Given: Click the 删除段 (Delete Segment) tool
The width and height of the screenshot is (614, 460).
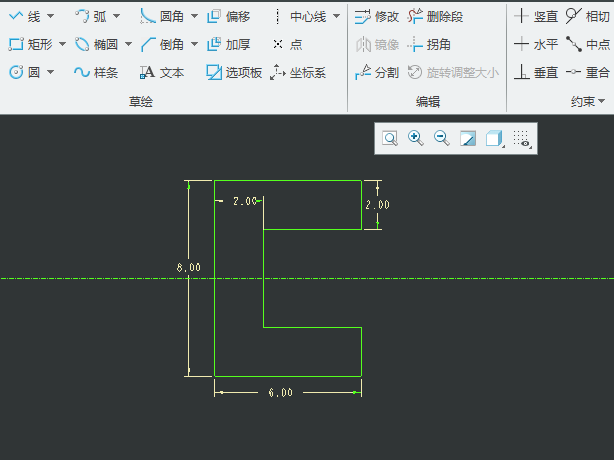Looking at the screenshot, I should click(x=435, y=16).
